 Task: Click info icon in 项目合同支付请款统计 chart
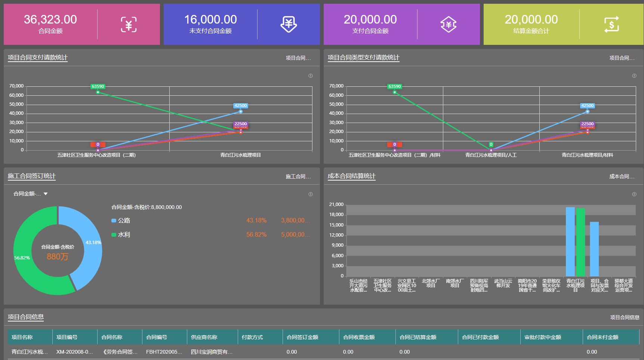(310, 76)
